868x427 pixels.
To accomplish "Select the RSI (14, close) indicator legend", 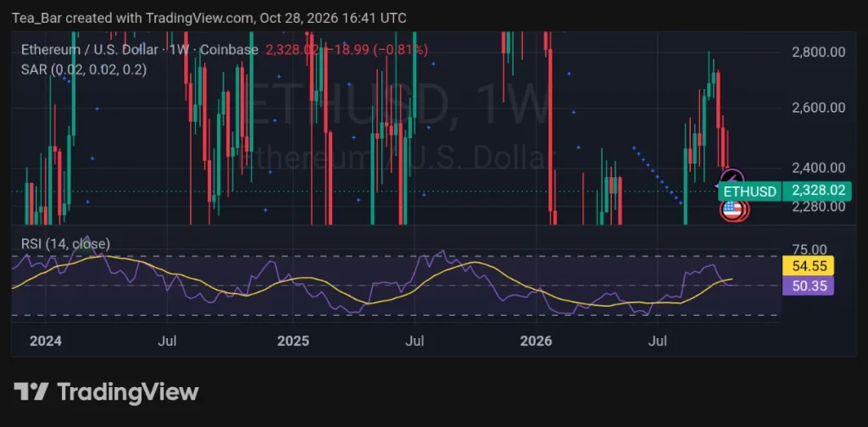I will click(65, 243).
